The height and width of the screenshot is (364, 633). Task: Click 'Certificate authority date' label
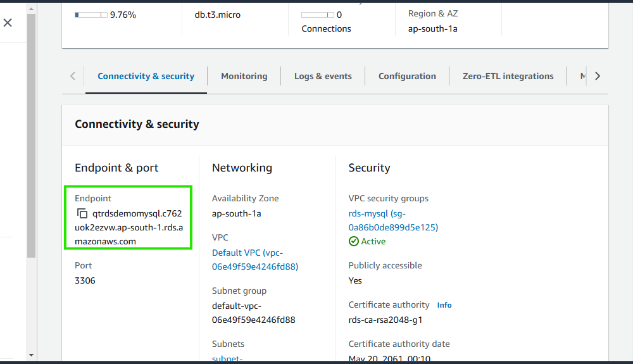click(399, 344)
